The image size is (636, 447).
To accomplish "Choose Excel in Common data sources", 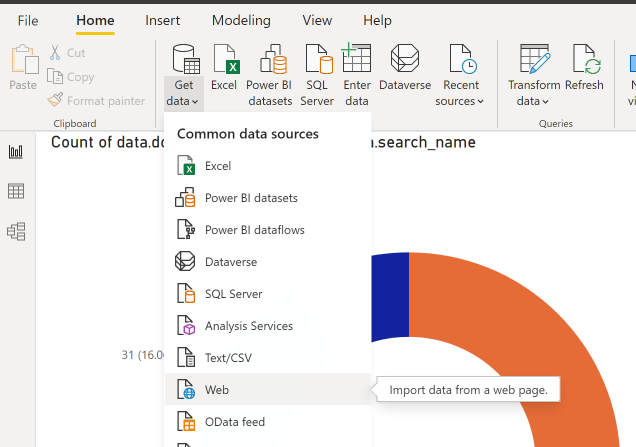I will coord(268,166).
